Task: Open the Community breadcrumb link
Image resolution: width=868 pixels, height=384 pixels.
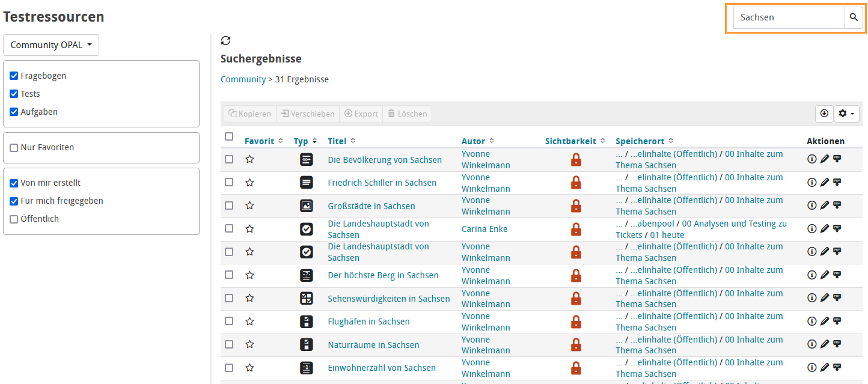Action: coord(243,79)
